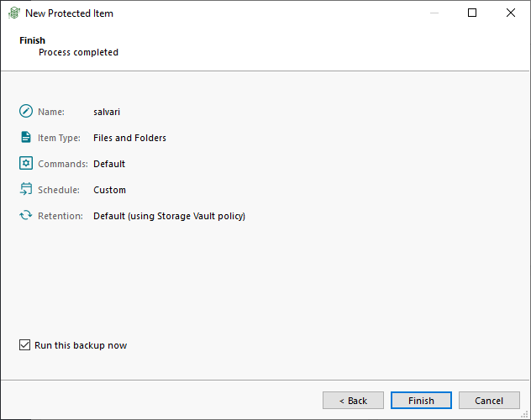
Task: Go back using the < Back button
Action: (353, 401)
